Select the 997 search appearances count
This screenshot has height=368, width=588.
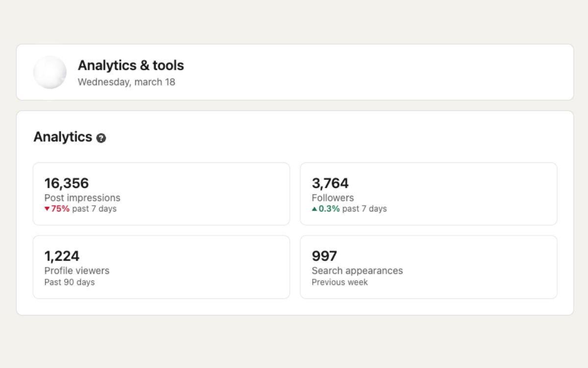point(325,256)
